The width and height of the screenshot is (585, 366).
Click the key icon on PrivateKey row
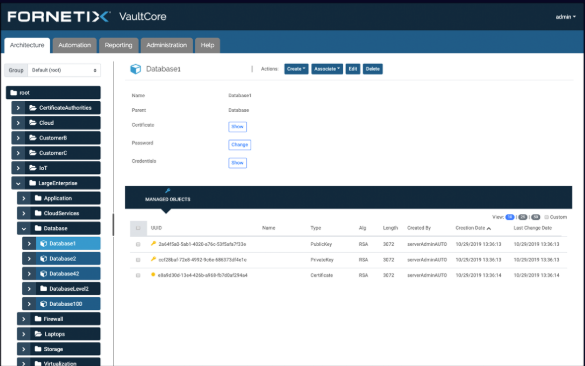(x=153, y=259)
